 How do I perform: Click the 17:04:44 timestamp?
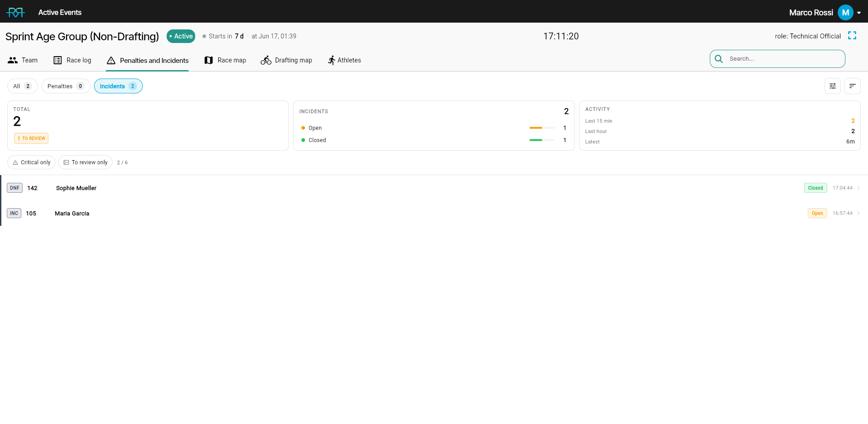pyautogui.click(x=843, y=188)
